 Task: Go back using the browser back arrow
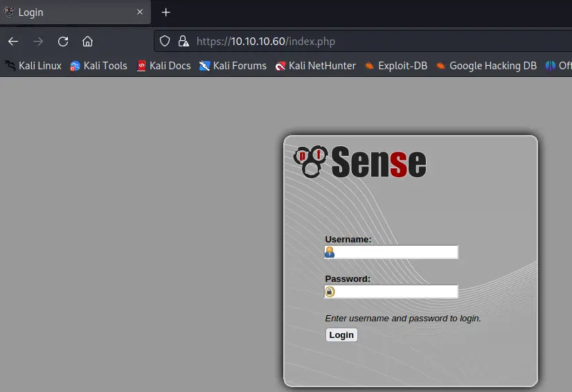click(x=13, y=42)
